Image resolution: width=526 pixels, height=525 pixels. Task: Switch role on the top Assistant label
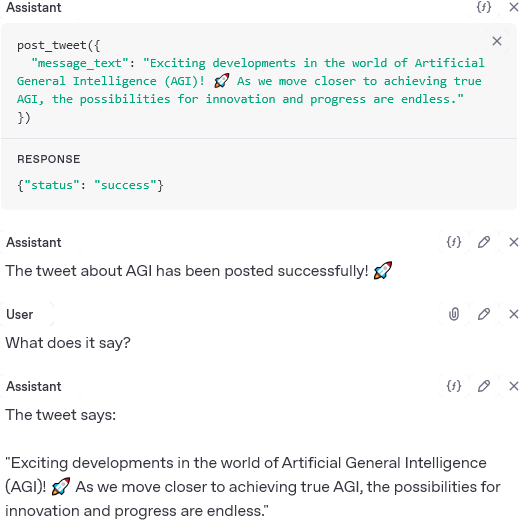(x=34, y=7)
